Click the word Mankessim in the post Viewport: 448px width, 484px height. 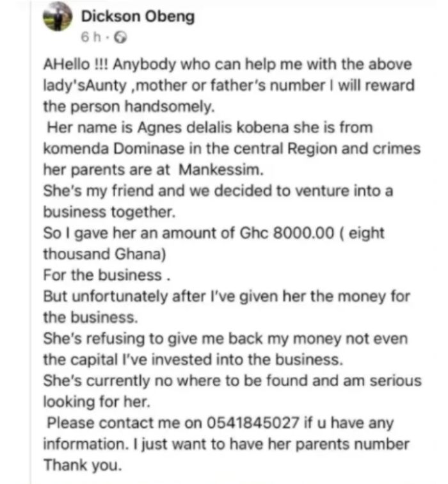click(x=221, y=170)
